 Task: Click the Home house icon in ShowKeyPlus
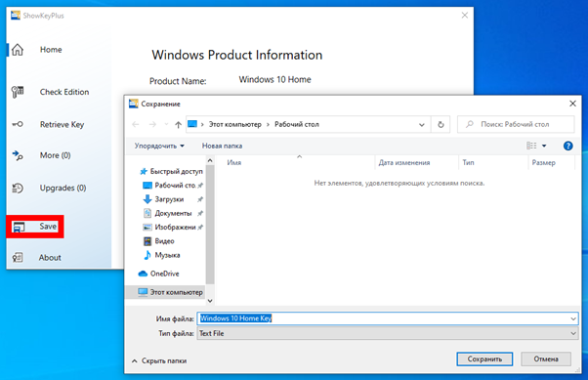point(18,50)
